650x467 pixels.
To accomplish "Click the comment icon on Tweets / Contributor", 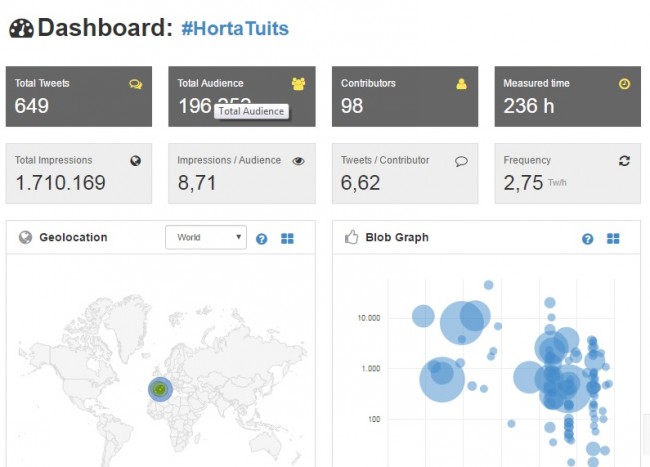I will click(461, 160).
